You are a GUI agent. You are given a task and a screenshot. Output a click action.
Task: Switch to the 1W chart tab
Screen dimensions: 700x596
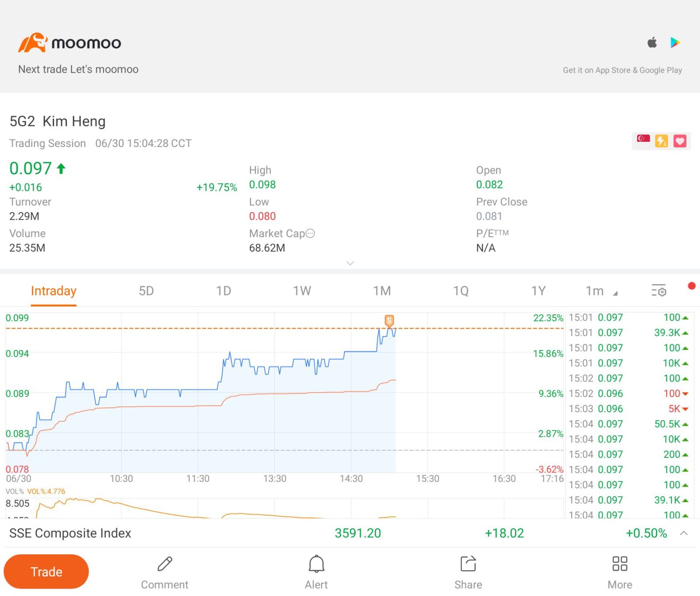tap(302, 291)
